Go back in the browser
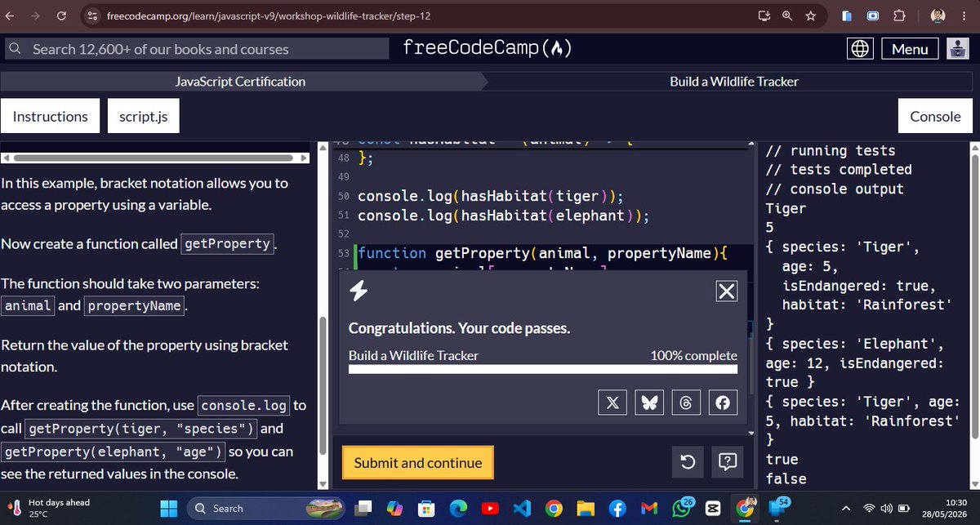 coord(11,16)
